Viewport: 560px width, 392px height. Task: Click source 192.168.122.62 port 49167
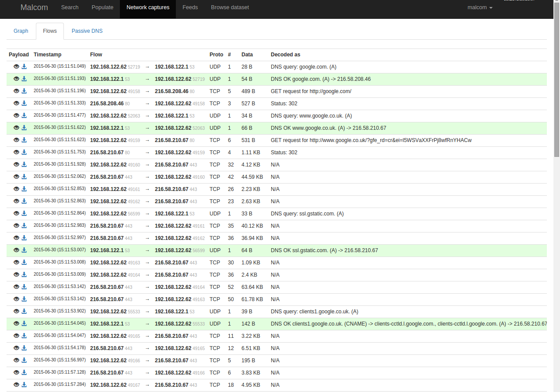coord(115,385)
